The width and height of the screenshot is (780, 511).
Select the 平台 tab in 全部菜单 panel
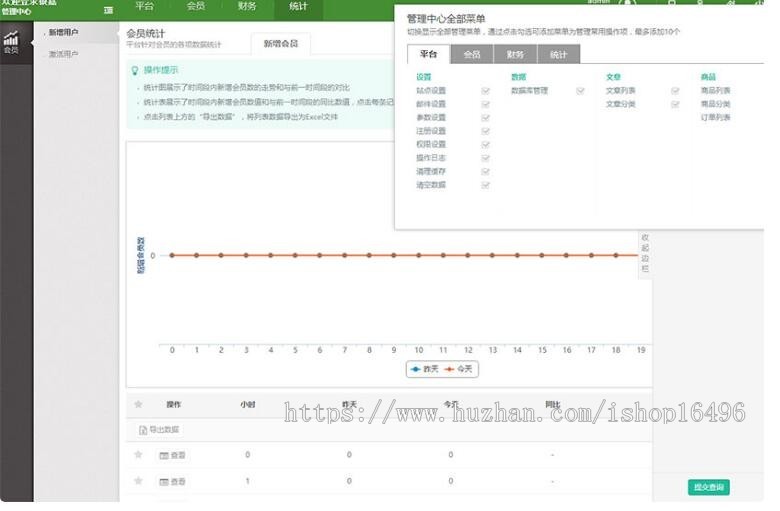tap(428, 54)
